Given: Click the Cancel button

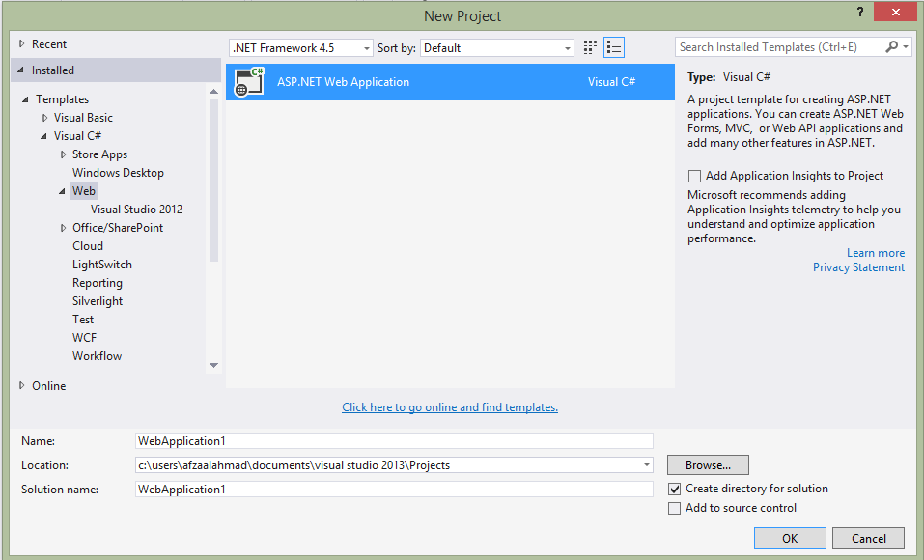Looking at the screenshot, I should coord(869,538).
